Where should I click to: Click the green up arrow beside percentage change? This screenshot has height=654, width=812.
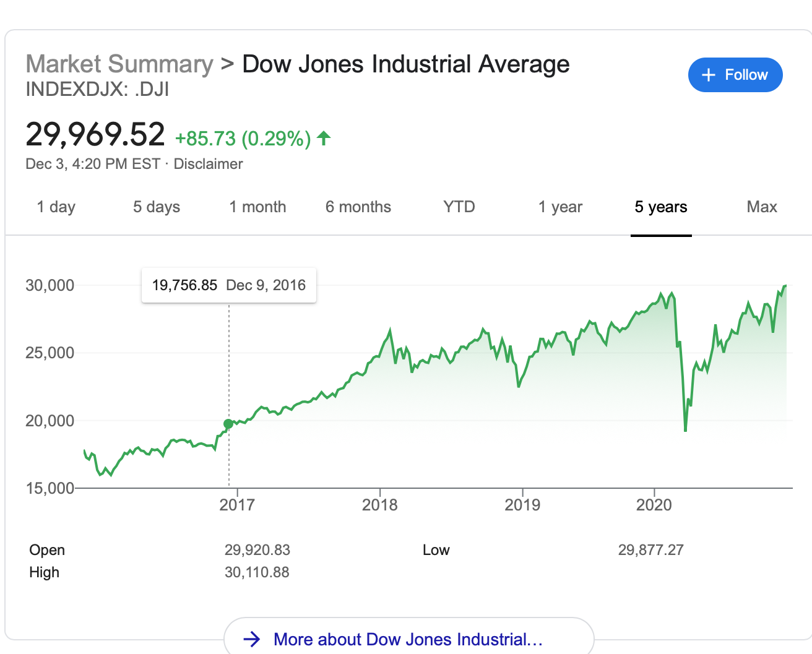[x=324, y=138]
